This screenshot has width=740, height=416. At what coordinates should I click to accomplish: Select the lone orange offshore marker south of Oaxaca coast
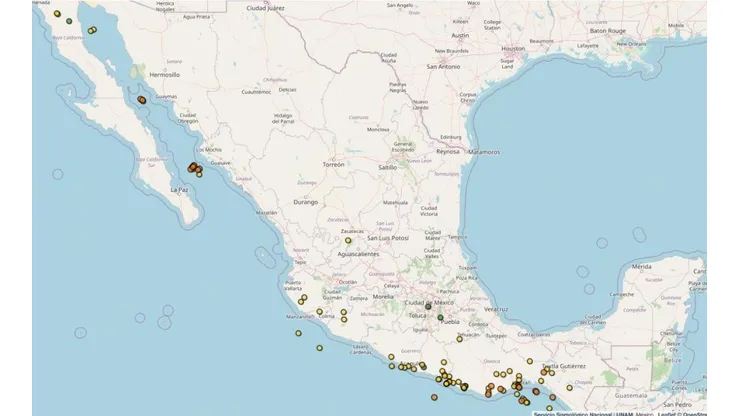(x=434, y=398)
